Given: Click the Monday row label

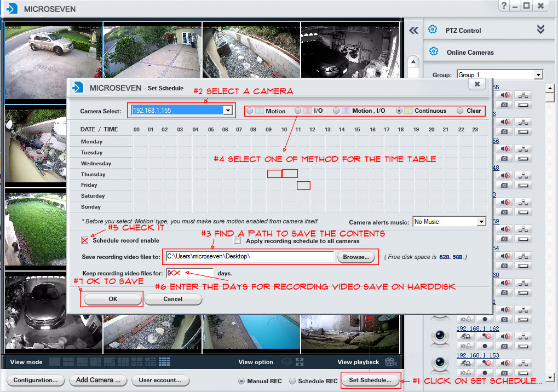Looking at the screenshot, I should (91, 142).
